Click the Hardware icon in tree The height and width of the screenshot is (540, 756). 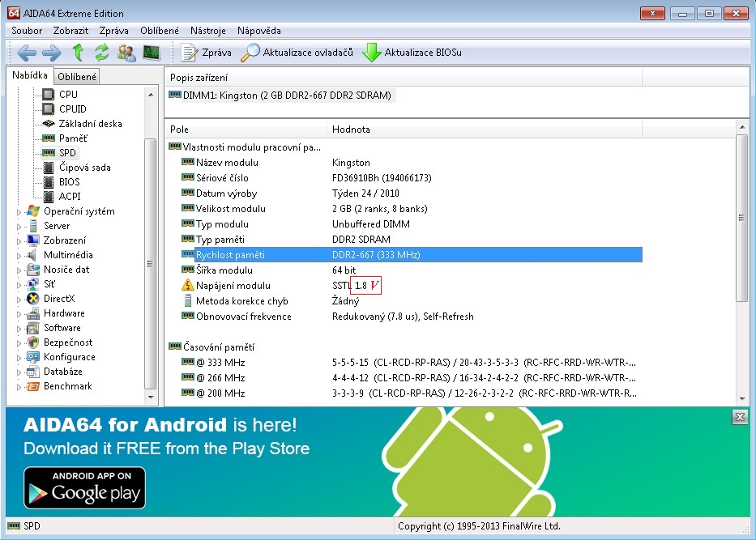[33, 313]
